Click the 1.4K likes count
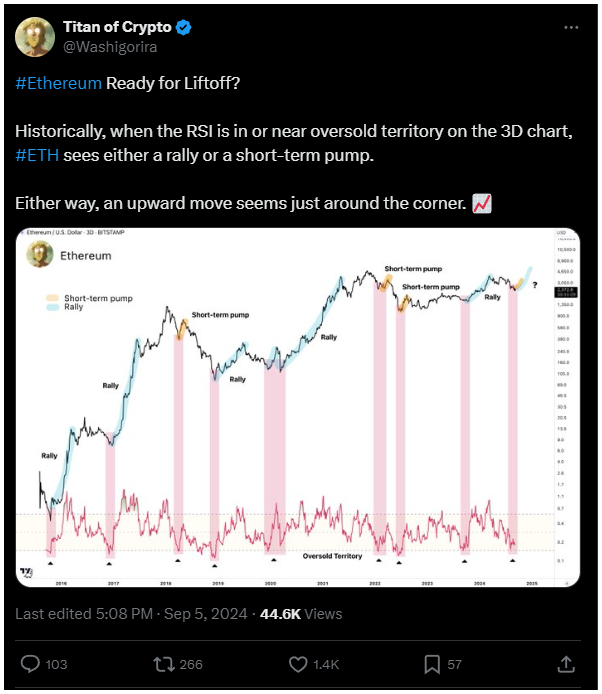This screenshot has height=694, width=602. pyautogui.click(x=326, y=664)
